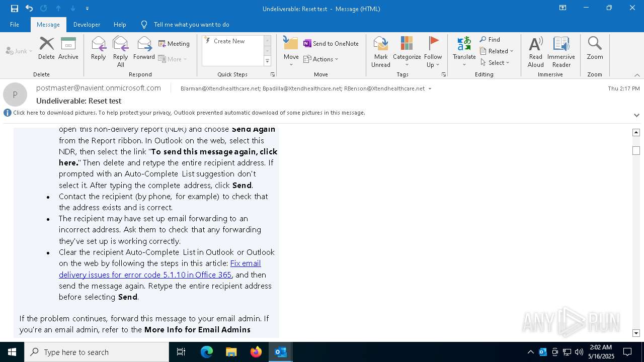
Task: Open the Categorize color menu
Action: [407, 52]
